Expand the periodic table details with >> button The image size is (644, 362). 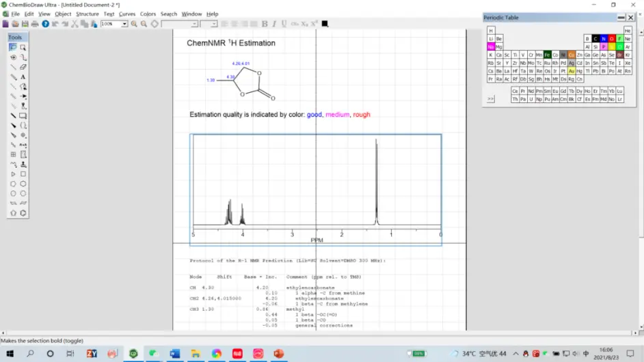click(x=490, y=99)
